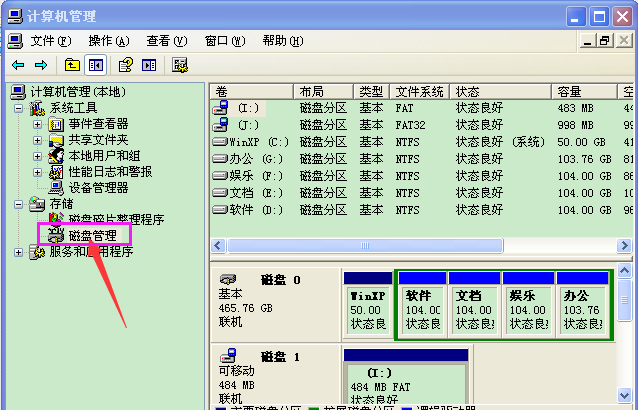Select the WinXP (C:) volume row
The height and width of the screenshot is (410, 638).
(250, 141)
